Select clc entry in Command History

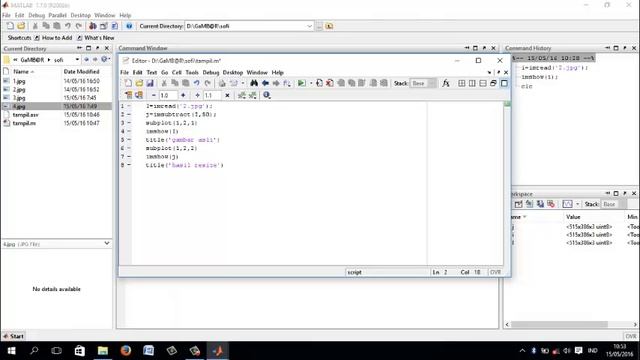pos(527,86)
